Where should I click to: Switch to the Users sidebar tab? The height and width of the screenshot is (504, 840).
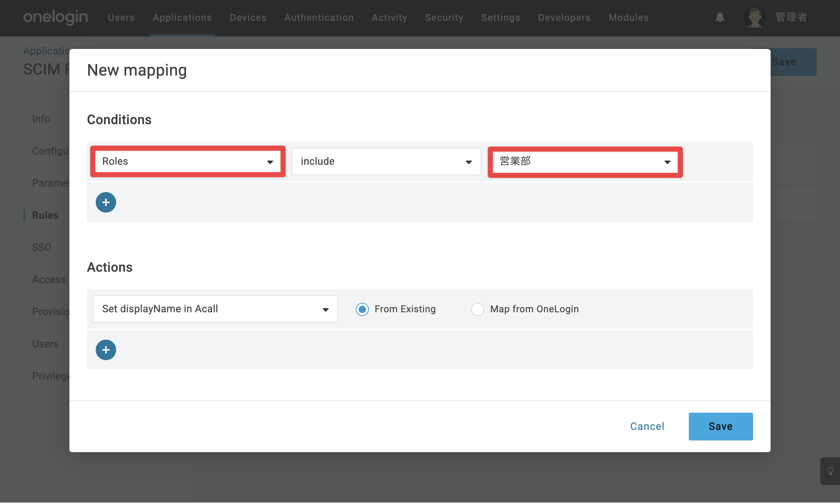45,344
